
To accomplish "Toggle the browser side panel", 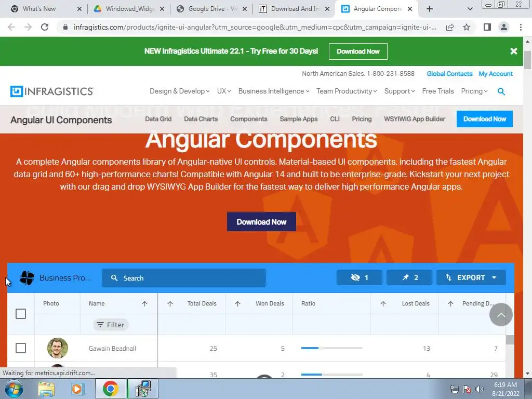I will pyautogui.click(x=487, y=27).
